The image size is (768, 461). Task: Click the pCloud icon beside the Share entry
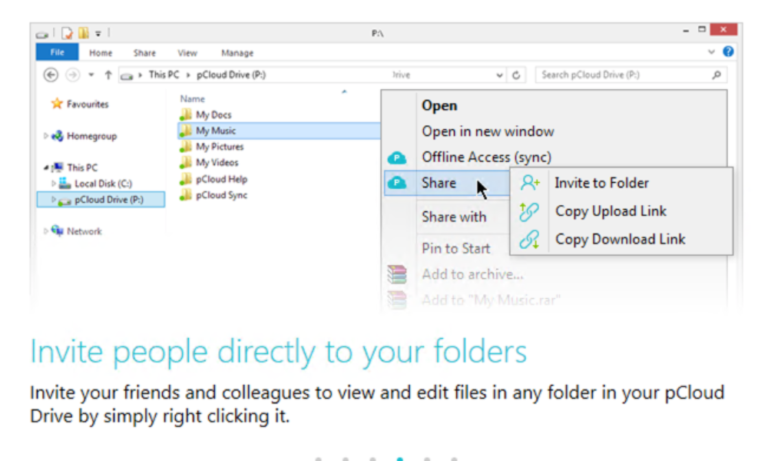[x=397, y=183]
